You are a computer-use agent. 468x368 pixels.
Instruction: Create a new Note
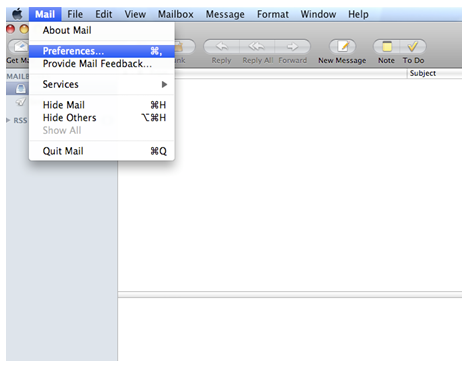coord(387,47)
